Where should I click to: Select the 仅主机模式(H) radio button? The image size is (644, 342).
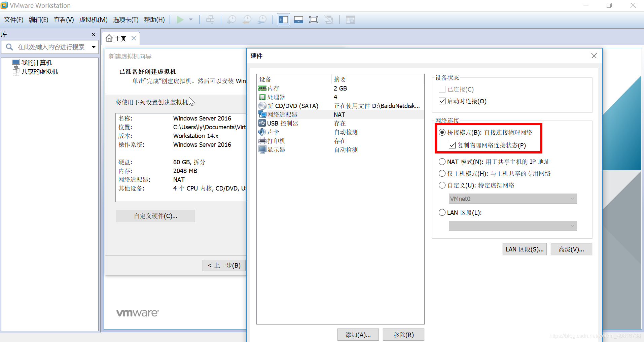point(442,173)
